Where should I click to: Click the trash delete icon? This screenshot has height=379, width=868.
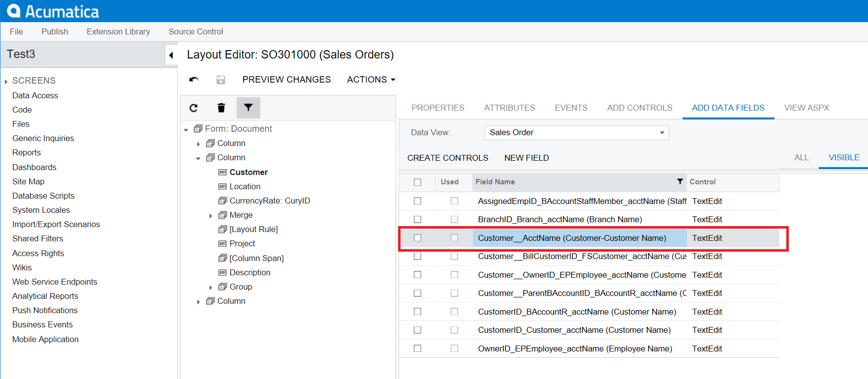(221, 108)
